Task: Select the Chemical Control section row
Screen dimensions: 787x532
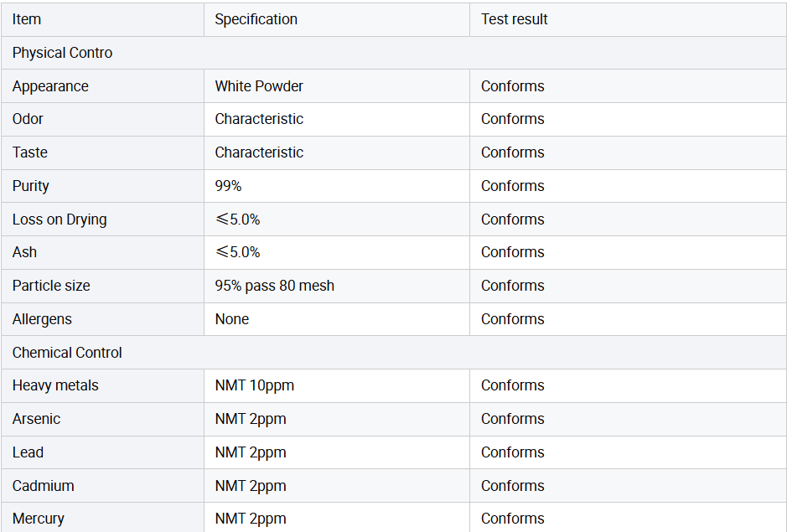Action: (67, 353)
